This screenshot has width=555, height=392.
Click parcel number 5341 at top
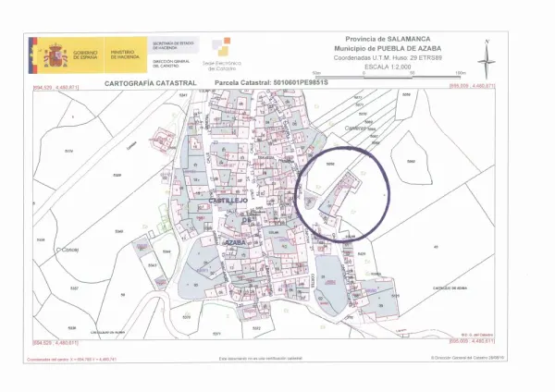(x=183, y=95)
